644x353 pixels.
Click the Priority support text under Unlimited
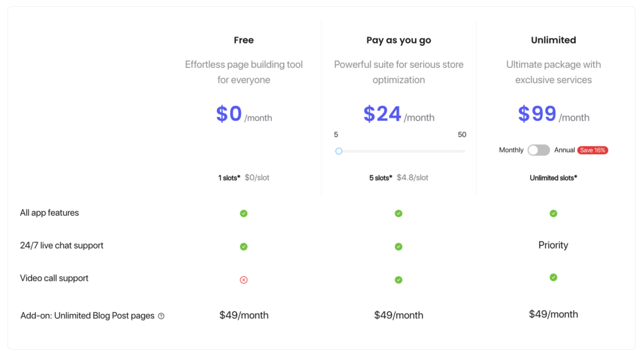click(553, 245)
